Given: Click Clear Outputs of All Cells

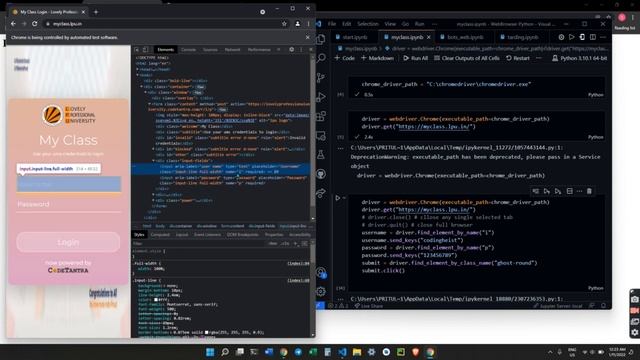Looking at the screenshot, I should pos(467,58).
